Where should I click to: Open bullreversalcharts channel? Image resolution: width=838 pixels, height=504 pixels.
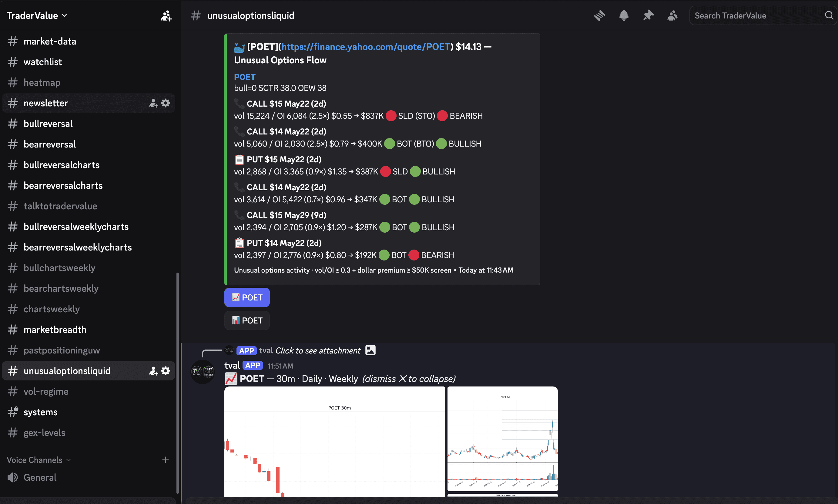89,165
